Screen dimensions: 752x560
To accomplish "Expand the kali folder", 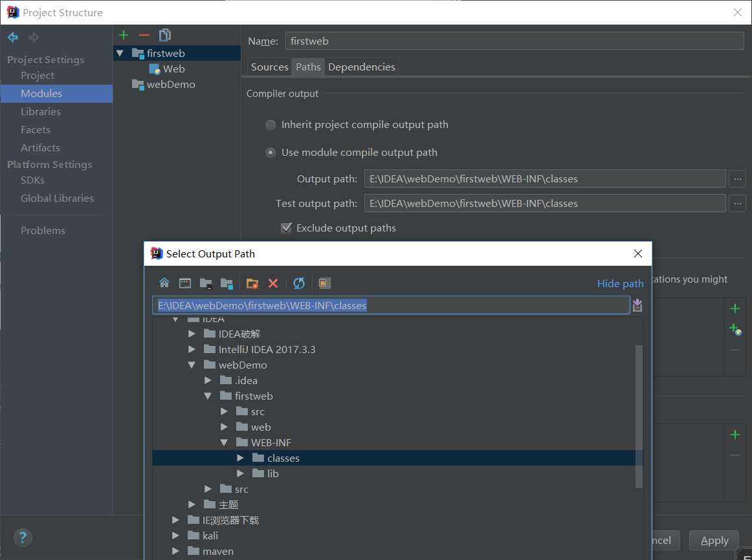I will [175, 535].
